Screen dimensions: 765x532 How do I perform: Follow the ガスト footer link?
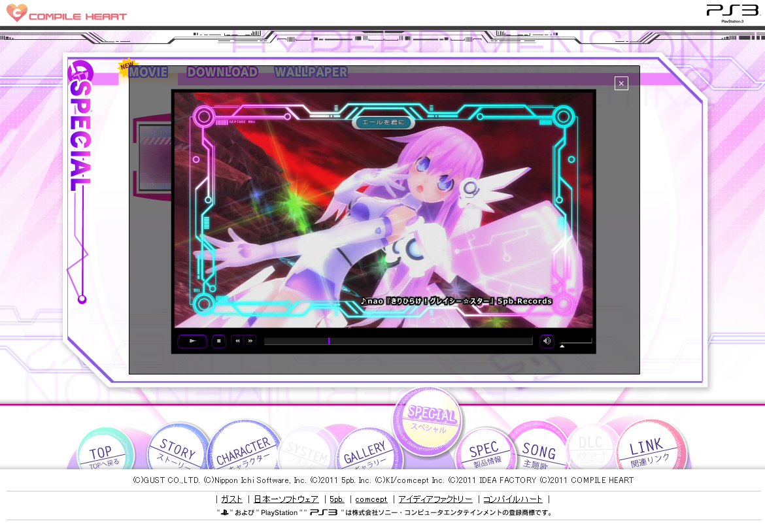(231, 499)
